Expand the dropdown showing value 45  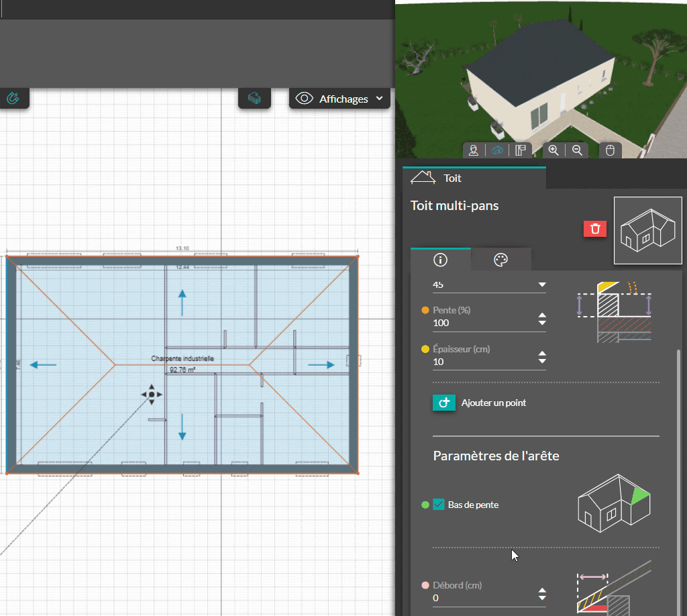pyautogui.click(x=542, y=285)
